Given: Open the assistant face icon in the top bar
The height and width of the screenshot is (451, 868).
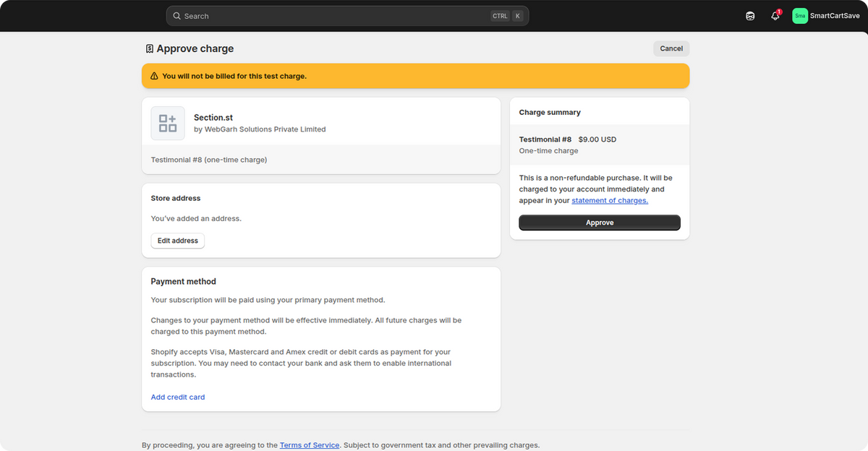Looking at the screenshot, I should point(750,16).
